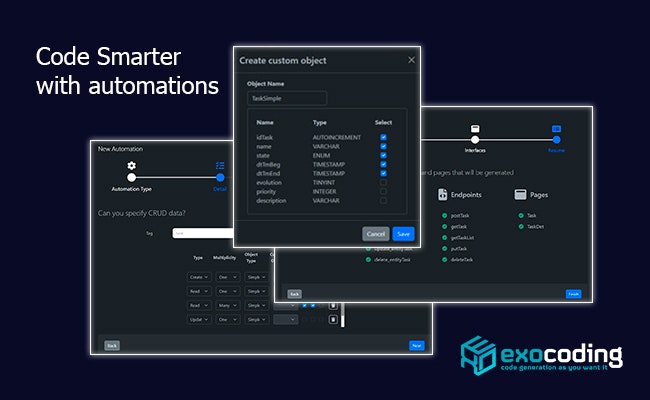650x400 pixels.
Task: Click the Endpoints file code icon
Action: 443,194
